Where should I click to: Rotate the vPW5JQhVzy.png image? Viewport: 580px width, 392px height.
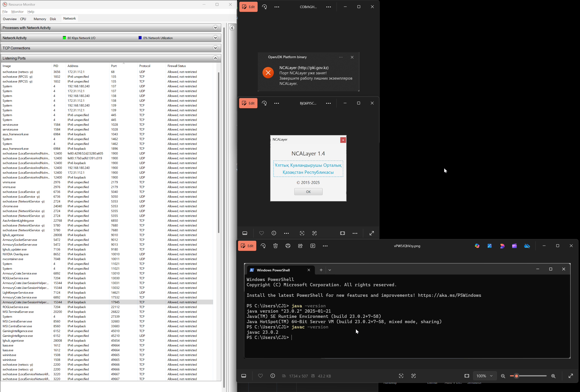(x=263, y=246)
